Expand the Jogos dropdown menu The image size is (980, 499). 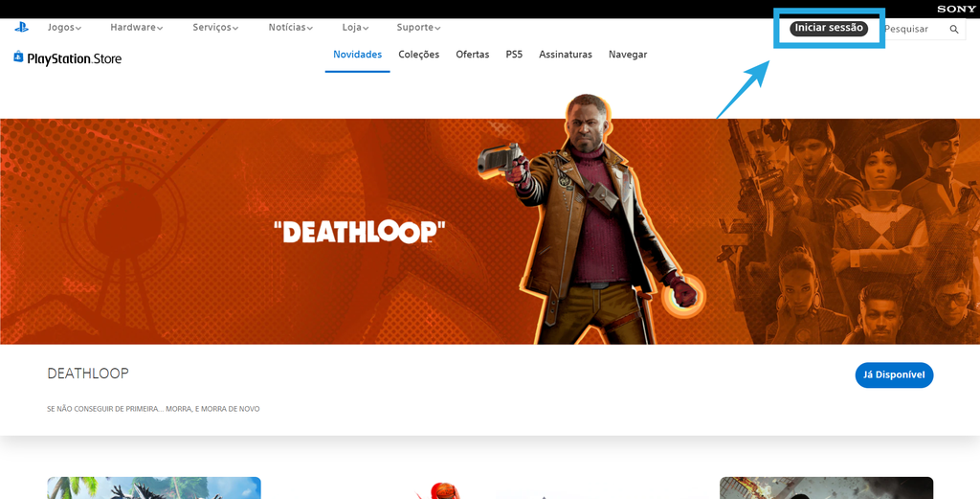click(x=64, y=28)
